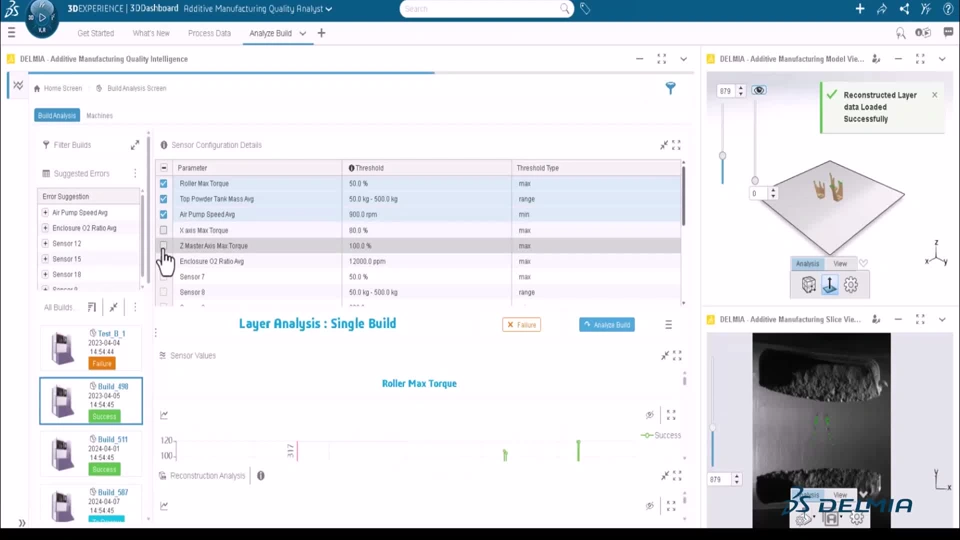Open the hamburger menu at top left

click(12, 33)
